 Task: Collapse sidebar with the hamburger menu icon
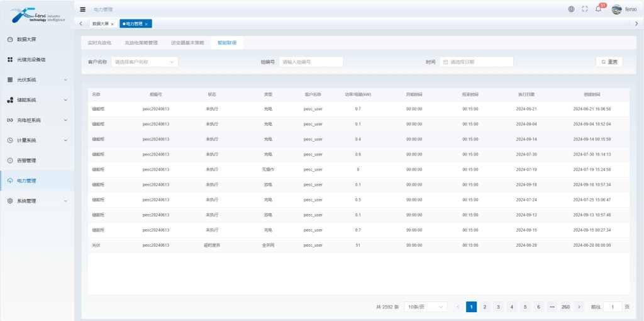(x=83, y=9)
